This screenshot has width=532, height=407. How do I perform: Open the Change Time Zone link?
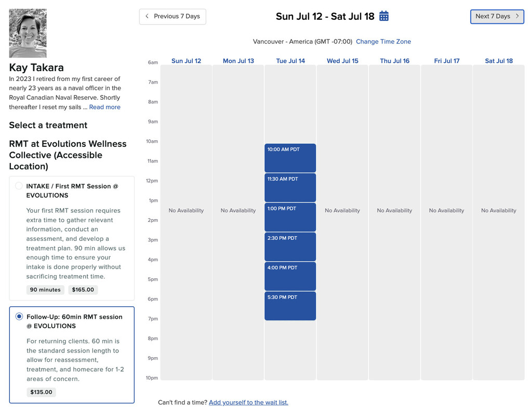[383, 42]
